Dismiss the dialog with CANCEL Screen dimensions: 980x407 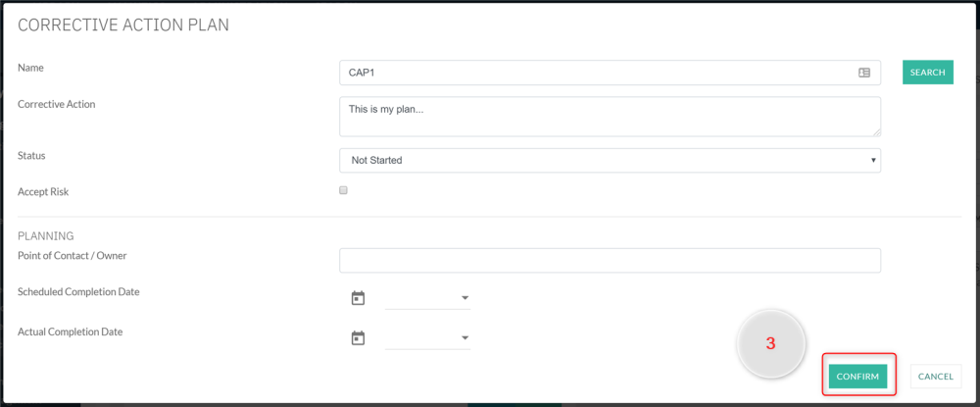(935, 377)
